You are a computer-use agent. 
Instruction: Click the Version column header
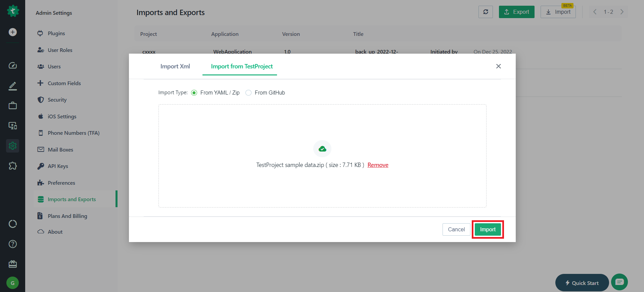[291, 34]
